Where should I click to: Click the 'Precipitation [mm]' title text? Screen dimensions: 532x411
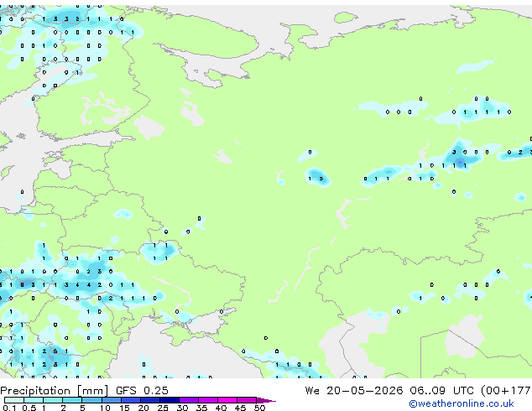click(55, 391)
